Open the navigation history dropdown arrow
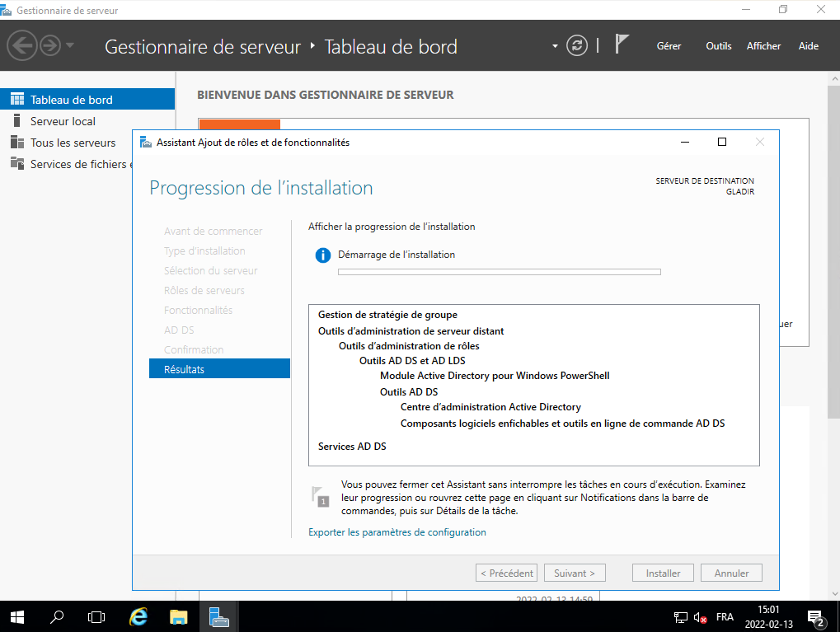This screenshot has width=840, height=632. click(x=69, y=45)
